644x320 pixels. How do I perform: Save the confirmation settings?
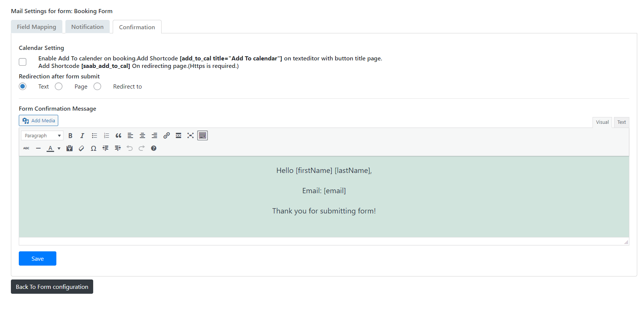(x=38, y=258)
